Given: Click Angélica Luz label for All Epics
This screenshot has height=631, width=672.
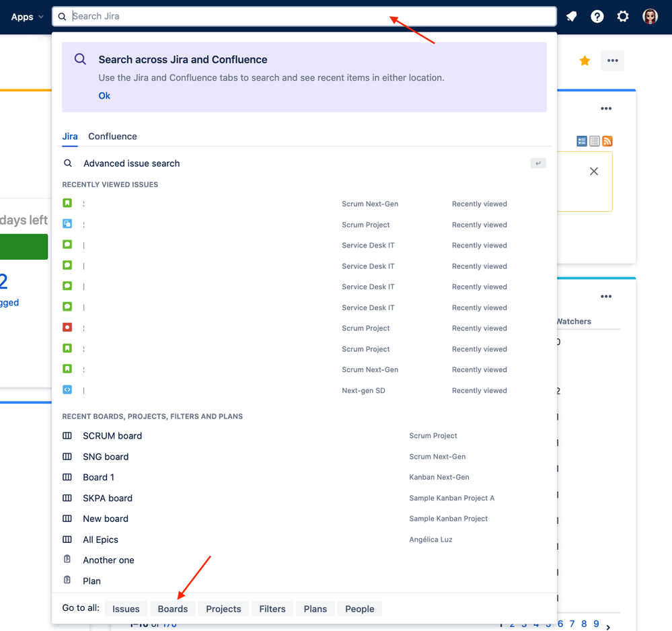Looking at the screenshot, I should [x=431, y=540].
